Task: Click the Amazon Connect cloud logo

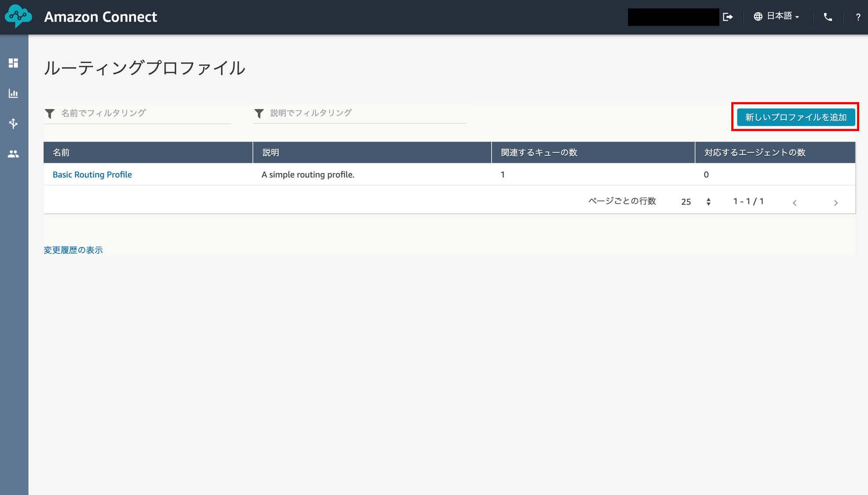Action: (18, 16)
